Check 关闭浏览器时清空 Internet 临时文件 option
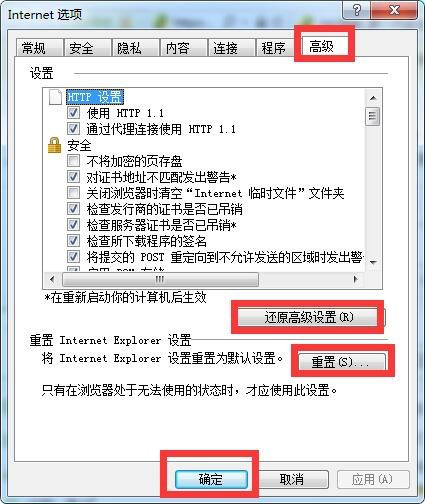425x504 pixels. tap(73, 193)
